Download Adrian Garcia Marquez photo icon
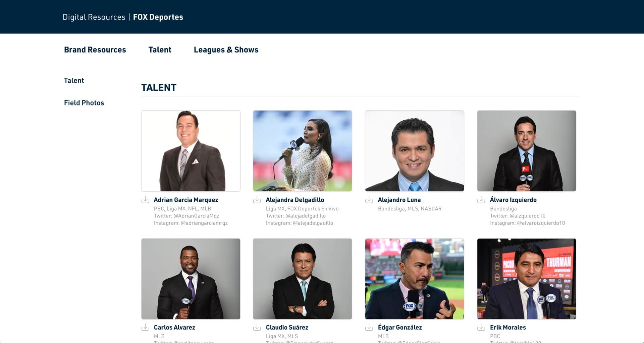 pyautogui.click(x=145, y=200)
